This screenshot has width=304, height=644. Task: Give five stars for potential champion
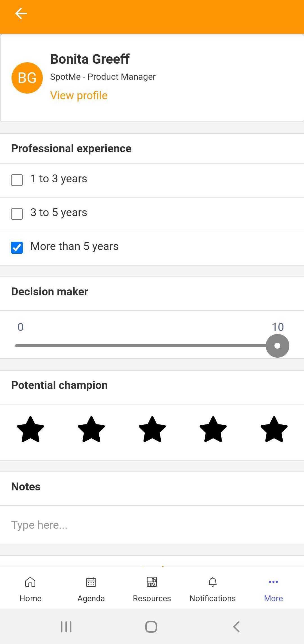[274, 429]
